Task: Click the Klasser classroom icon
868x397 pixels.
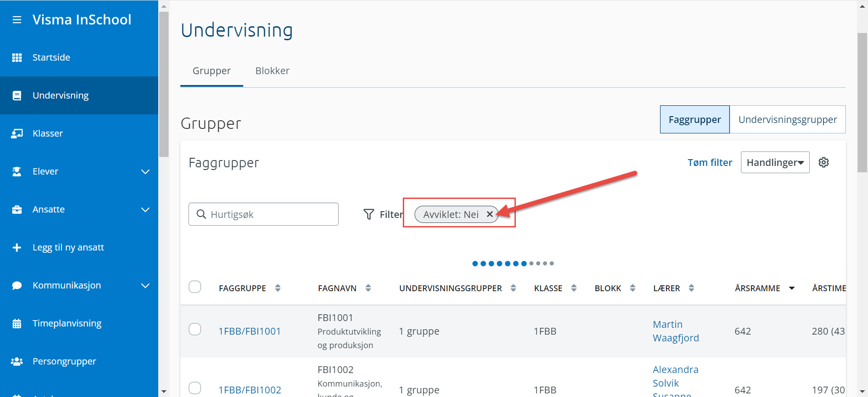Action: point(17,133)
